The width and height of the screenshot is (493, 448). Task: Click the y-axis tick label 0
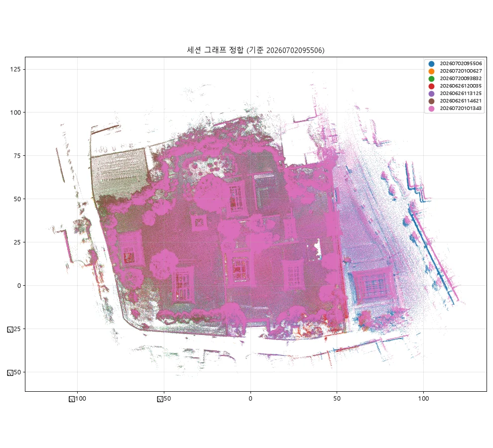click(x=19, y=286)
